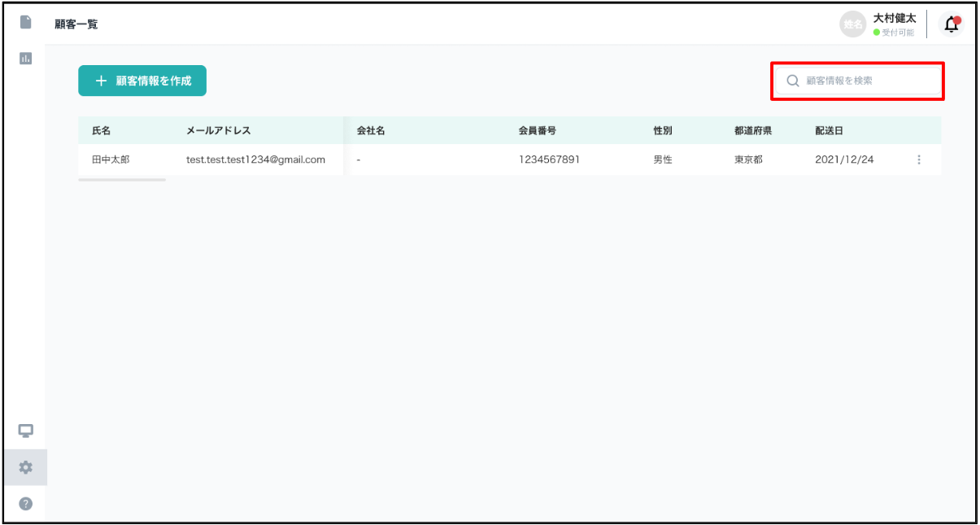Click the 東京都 prefecture cell
Viewport: 980px width, 525px height.
click(748, 160)
